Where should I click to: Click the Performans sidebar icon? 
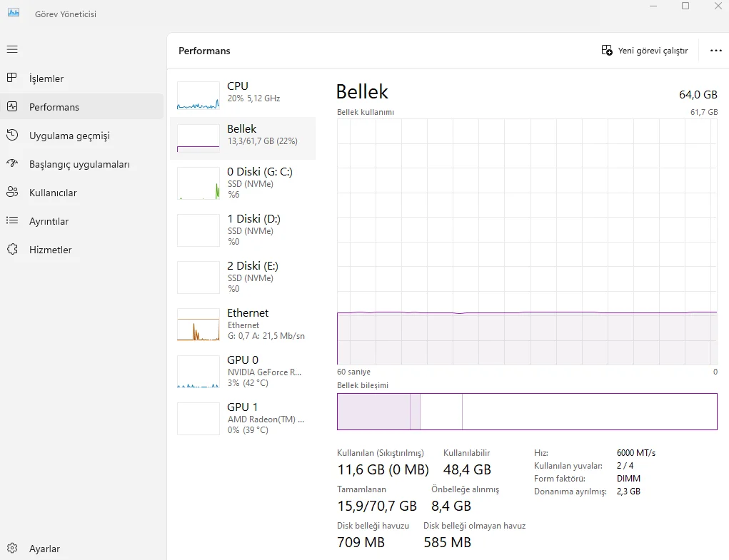(x=12, y=107)
